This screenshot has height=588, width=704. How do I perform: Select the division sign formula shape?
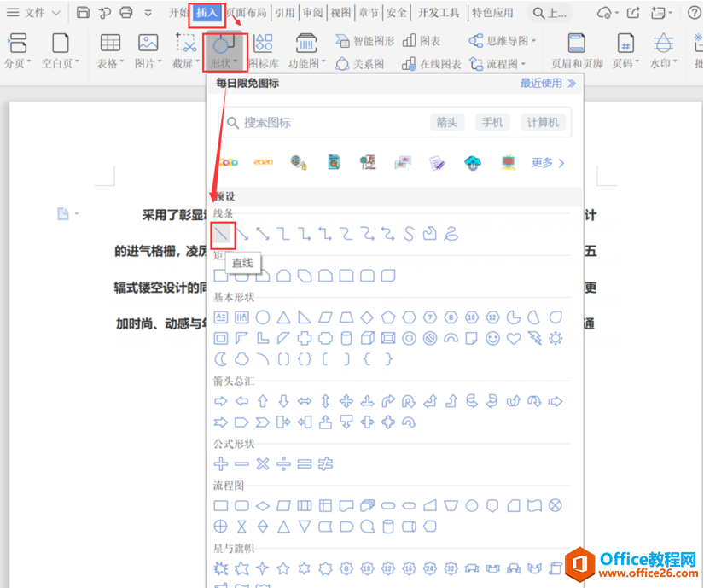tap(284, 463)
